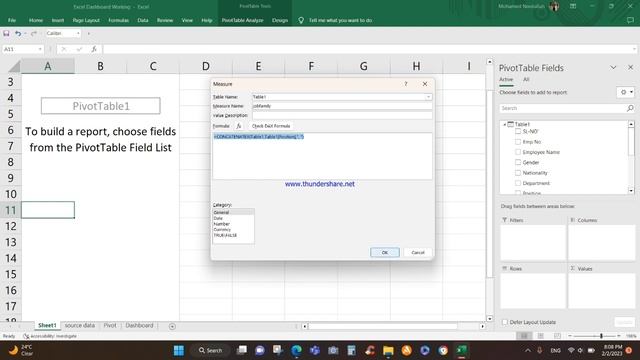Enable Defer Layout Update checkbox
Image resolution: width=640 pixels, height=360 pixels.
click(505, 322)
